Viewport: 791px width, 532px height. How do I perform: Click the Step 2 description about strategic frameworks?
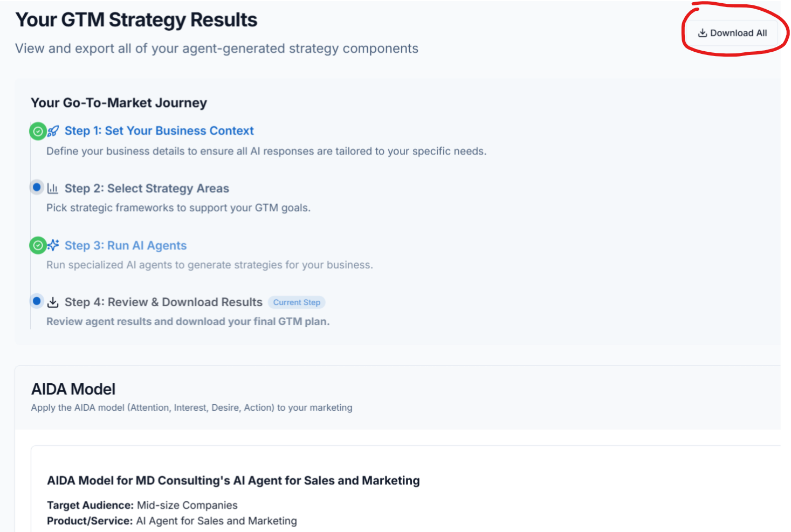point(178,208)
